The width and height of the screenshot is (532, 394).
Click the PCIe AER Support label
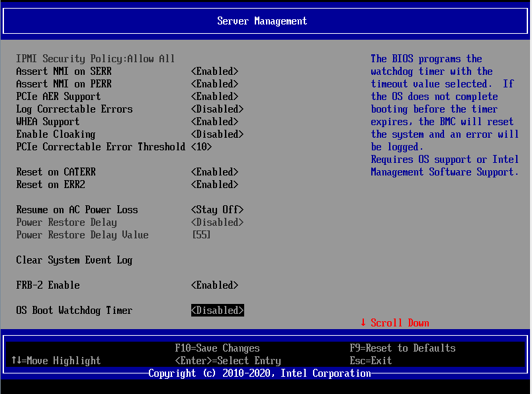(x=58, y=97)
